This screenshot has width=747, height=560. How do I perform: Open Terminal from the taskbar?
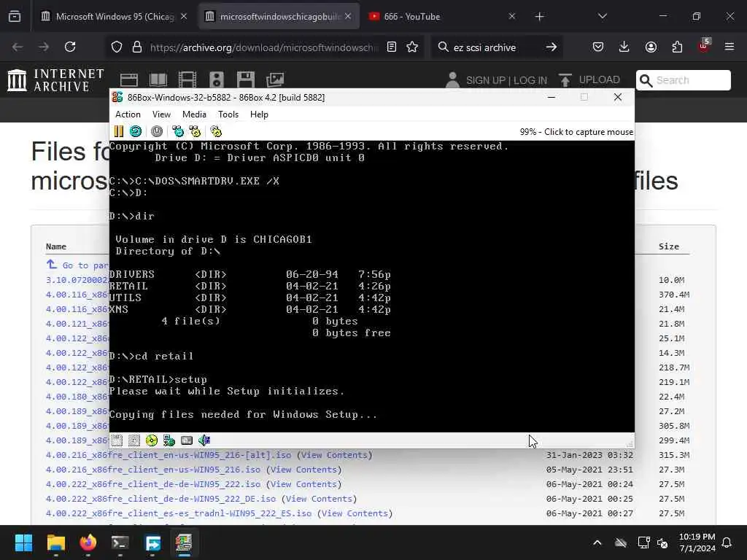point(120,542)
